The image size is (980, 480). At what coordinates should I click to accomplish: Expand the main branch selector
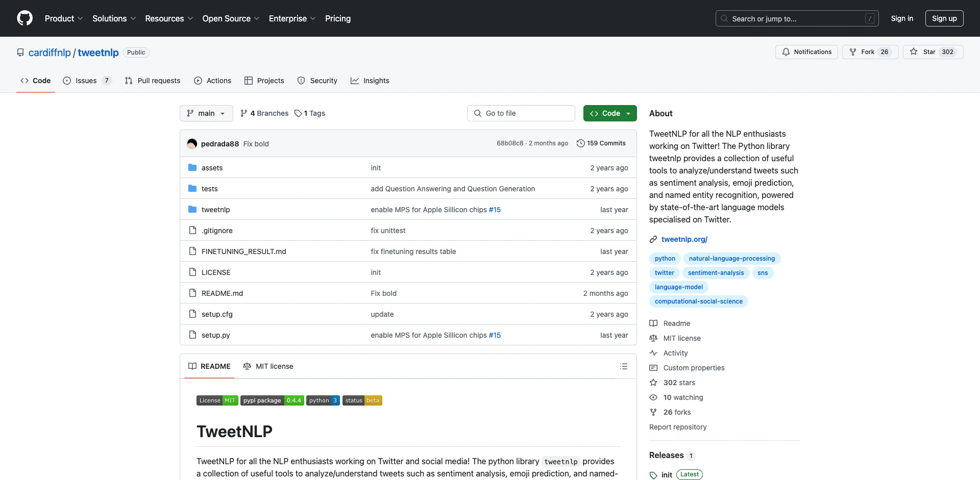pos(206,113)
